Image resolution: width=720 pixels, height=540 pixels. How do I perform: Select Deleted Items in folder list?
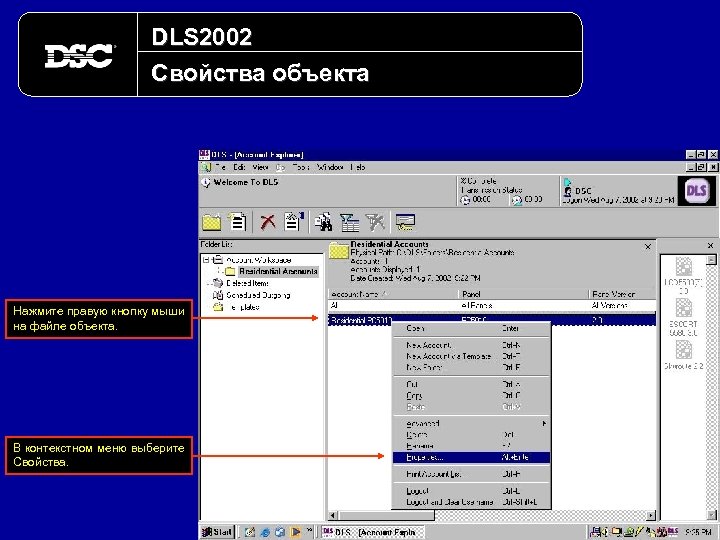pos(247,283)
